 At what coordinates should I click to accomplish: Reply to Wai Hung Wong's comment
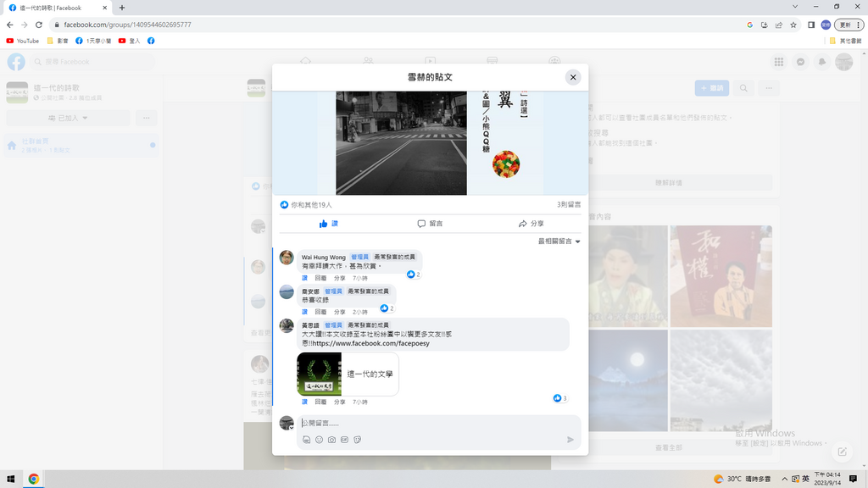[320, 278]
